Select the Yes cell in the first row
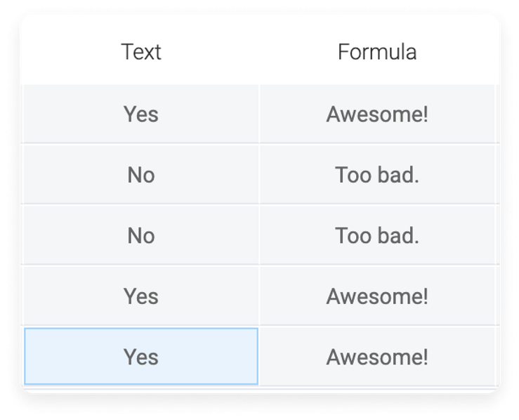Screen dimensions: 519x420 141,114
